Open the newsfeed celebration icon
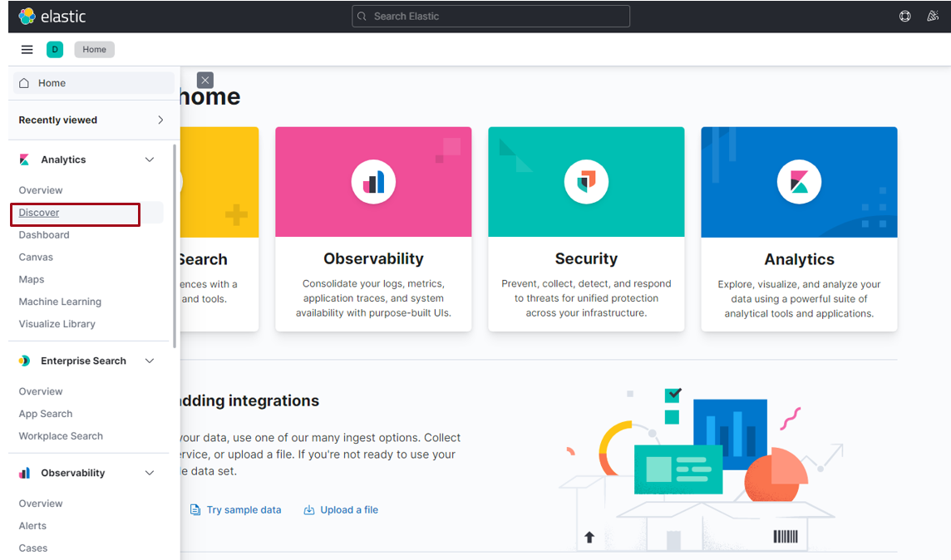Screen dimensions: 951x560 932,16
